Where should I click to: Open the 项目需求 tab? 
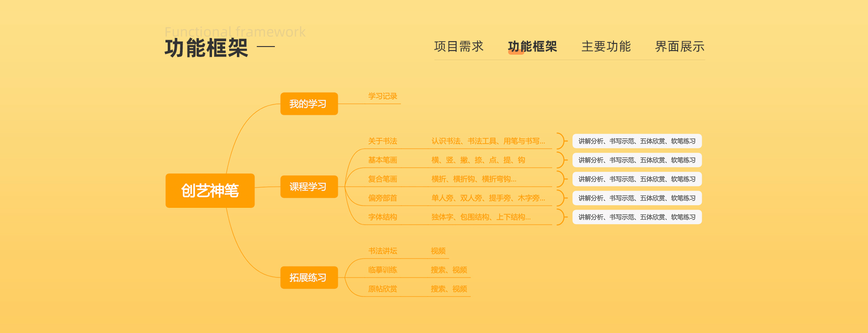[458, 47]
